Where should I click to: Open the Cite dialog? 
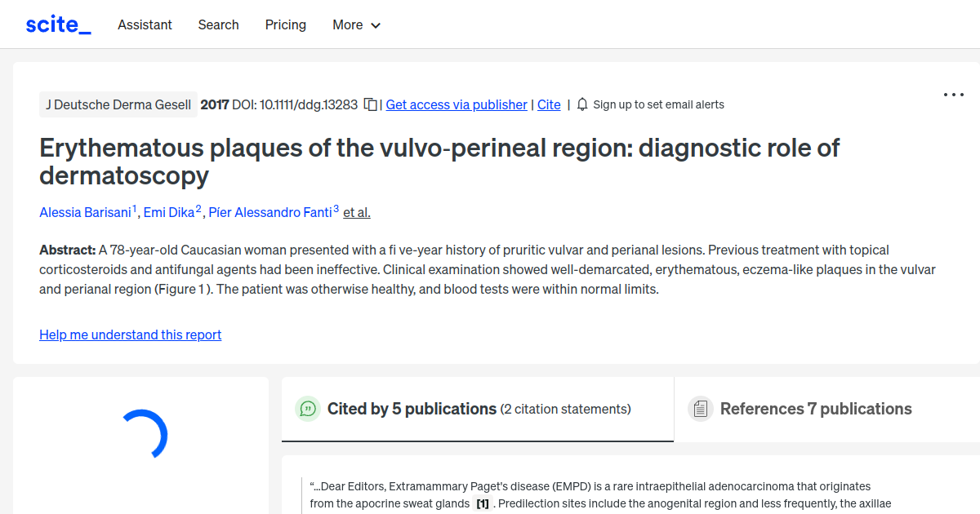coord(549,104)
